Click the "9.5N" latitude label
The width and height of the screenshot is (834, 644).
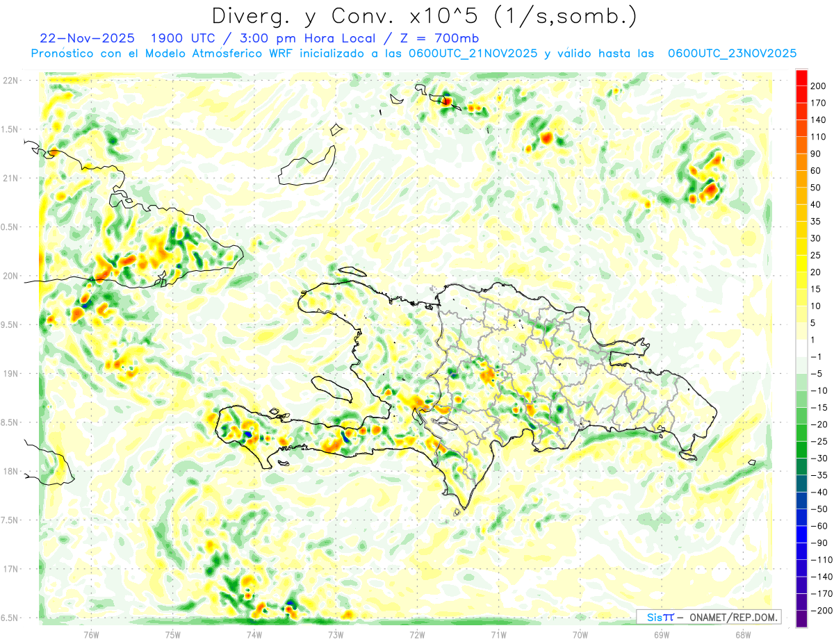coord(10,324)
